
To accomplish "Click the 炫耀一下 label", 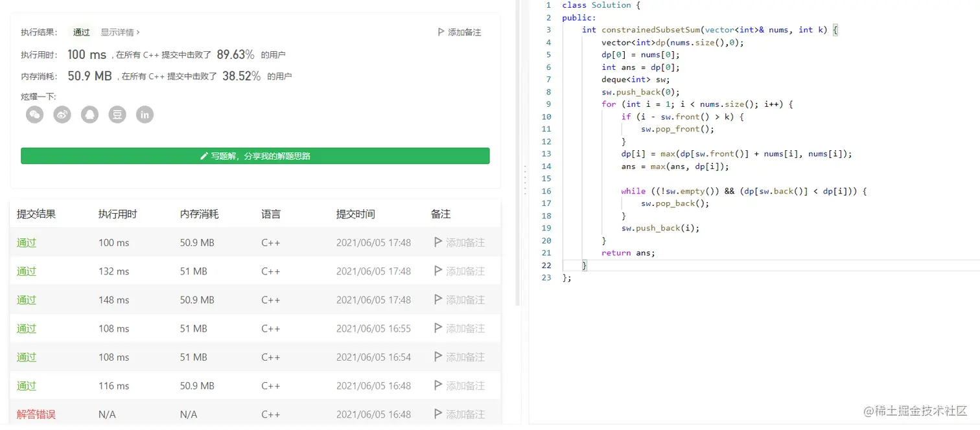I will coord(39,96).
